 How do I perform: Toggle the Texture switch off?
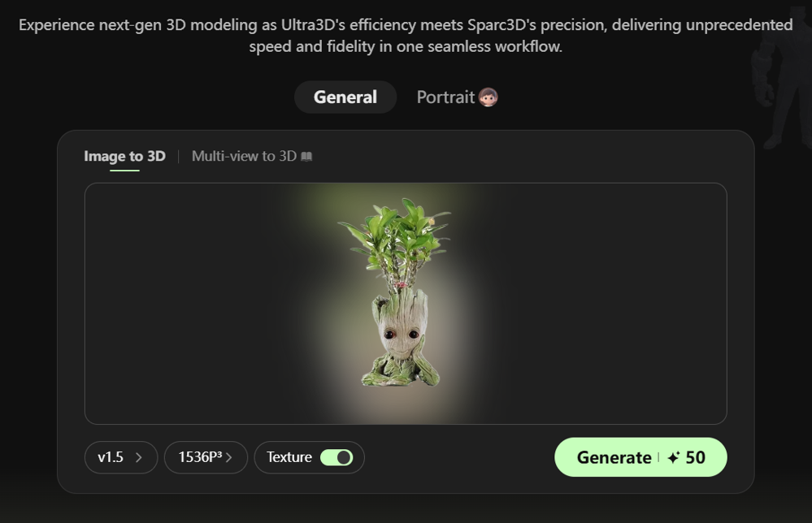(337, 457)
